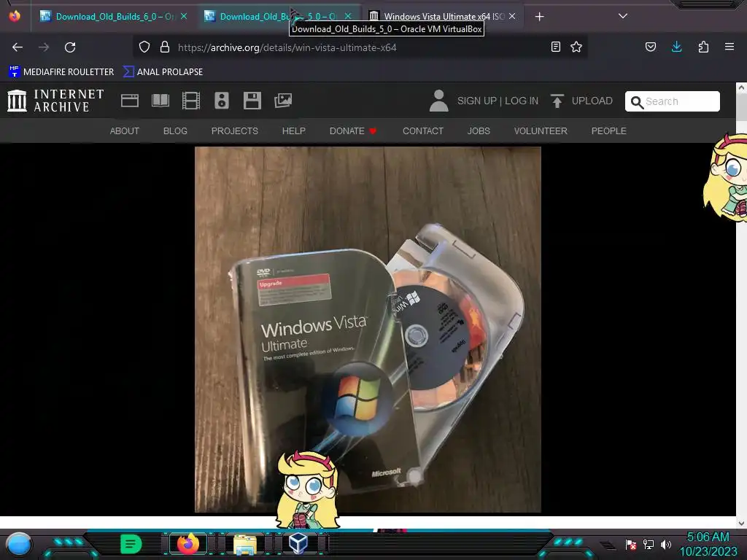747x560 pixels.
Task: Open VOLUNTEER menu item
Action: click(541, 131)
